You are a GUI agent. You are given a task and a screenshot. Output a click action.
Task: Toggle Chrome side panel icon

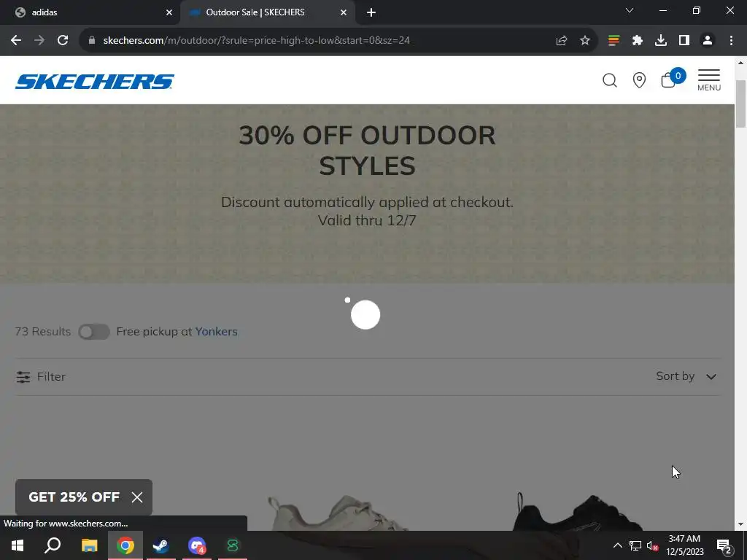(684, 41)
